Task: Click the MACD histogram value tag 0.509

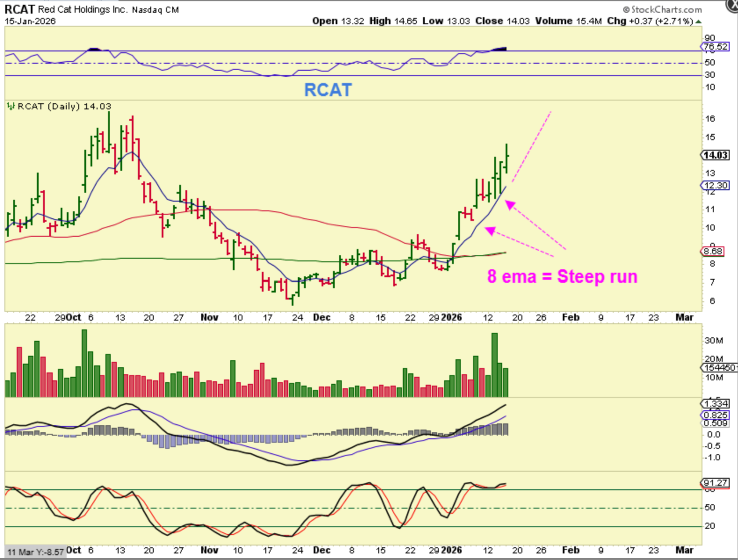Action: click(716, 423)
